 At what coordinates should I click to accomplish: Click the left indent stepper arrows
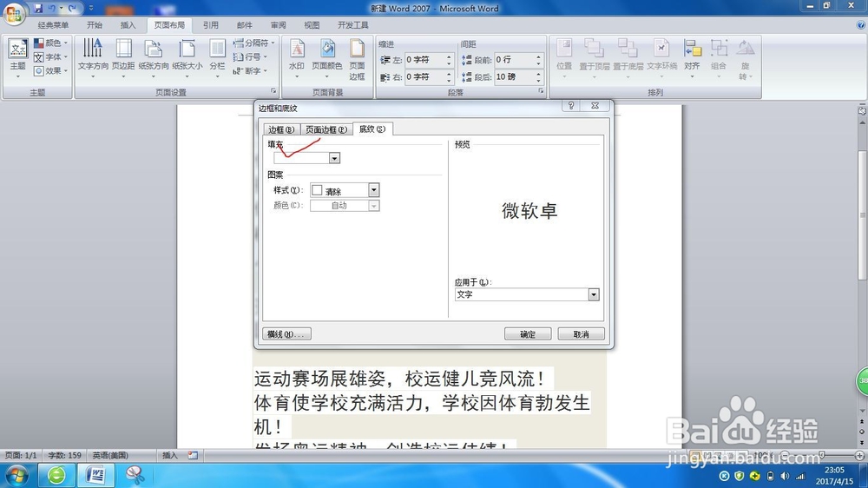(449, 60)
